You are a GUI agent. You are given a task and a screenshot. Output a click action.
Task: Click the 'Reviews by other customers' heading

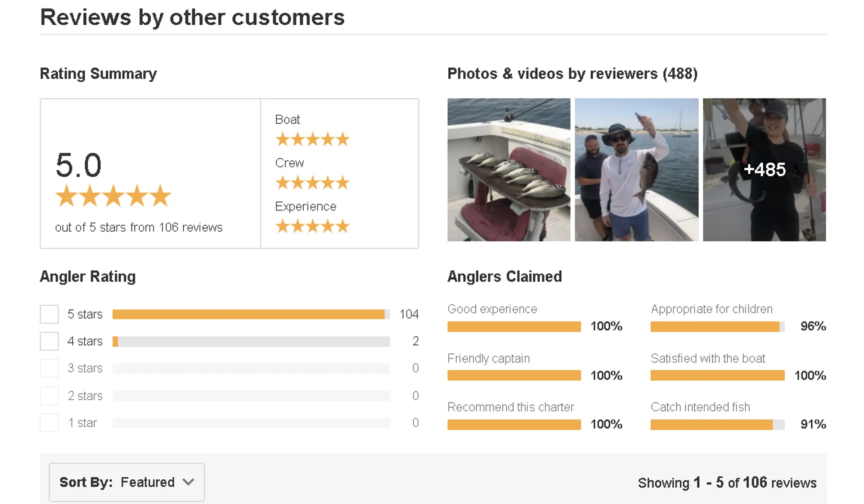pos(192,18)
